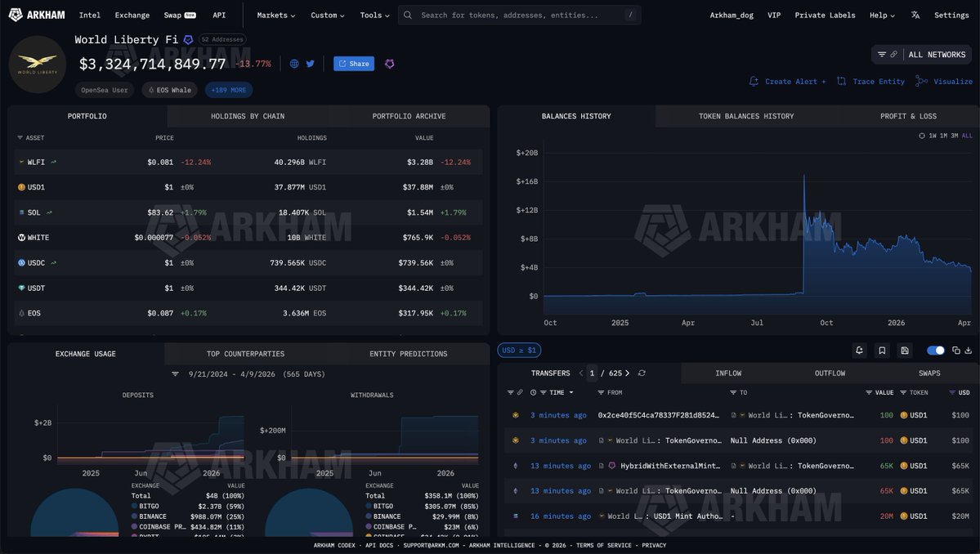The width and height of the screenshot is (980, 554).
Task: Click the EOS Whale tag
Action: point(170,90)
